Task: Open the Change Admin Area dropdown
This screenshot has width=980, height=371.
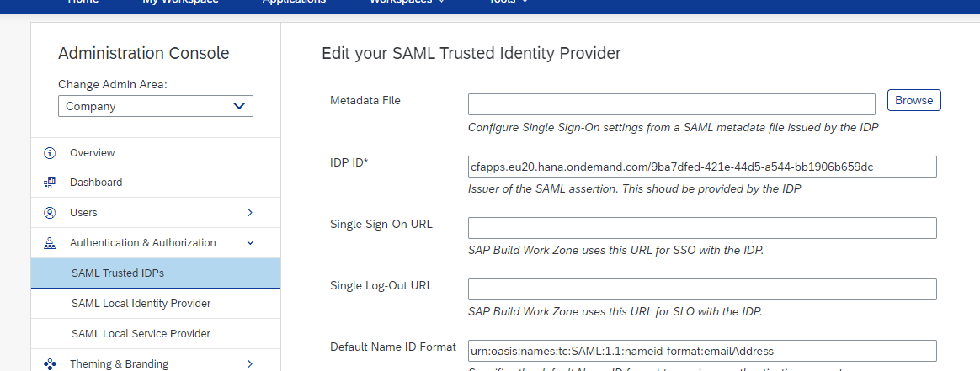Action: pyautogui.click(x=156, y=106)
